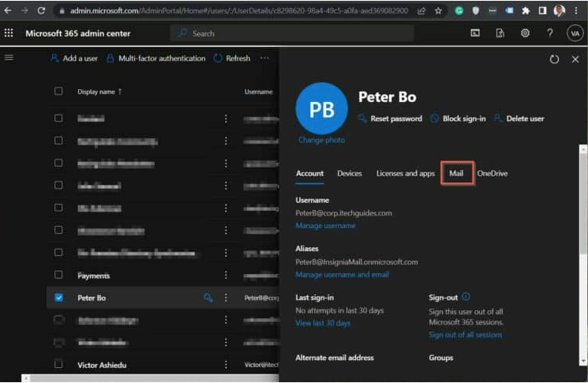The image size is (588, 383).
Task: Uncheck the Peter Bo checkbox
Action: click(59, 298)
